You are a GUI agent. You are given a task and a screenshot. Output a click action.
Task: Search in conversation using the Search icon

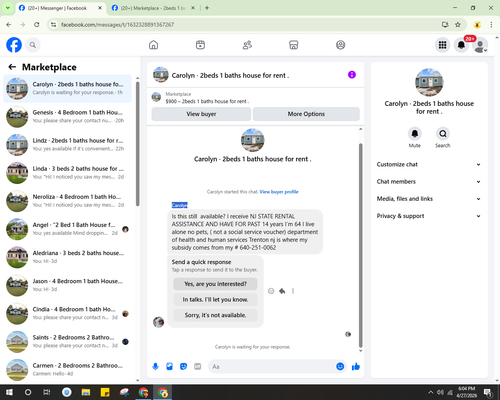[443, 134]
